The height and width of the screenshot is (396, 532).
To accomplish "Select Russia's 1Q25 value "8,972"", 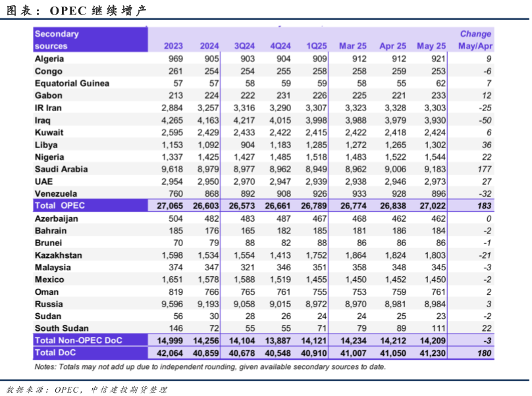I will [x=316, y=304].
